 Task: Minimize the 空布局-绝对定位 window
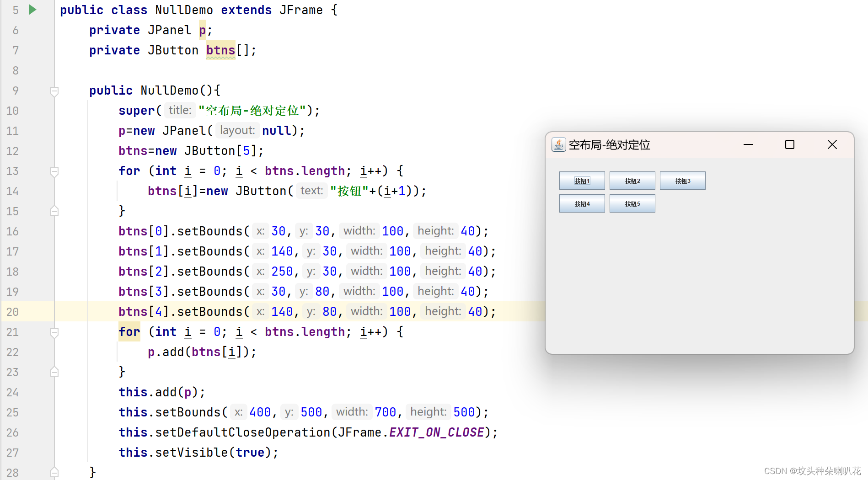[x=748, y=145]
